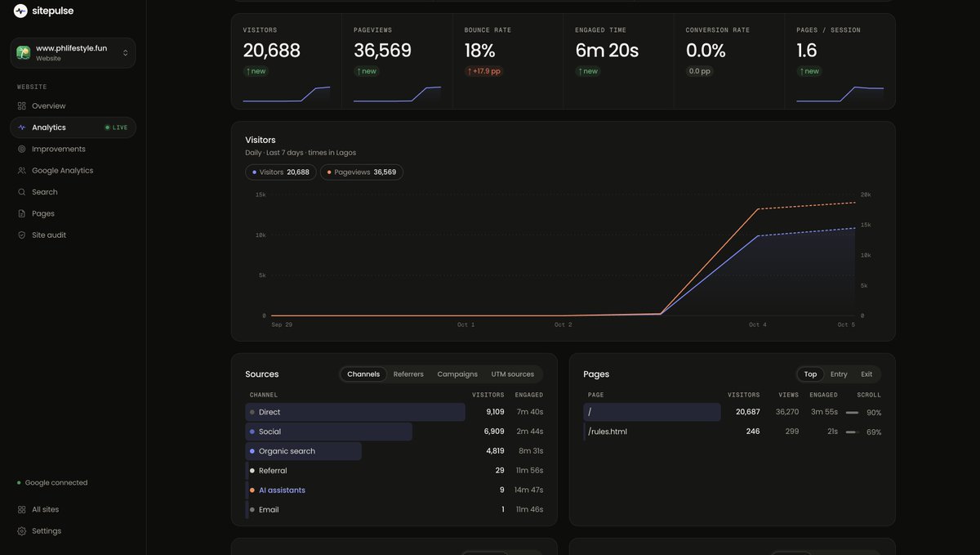Click the Settings gear icon
980x555 pixels.
click(22, 531)
